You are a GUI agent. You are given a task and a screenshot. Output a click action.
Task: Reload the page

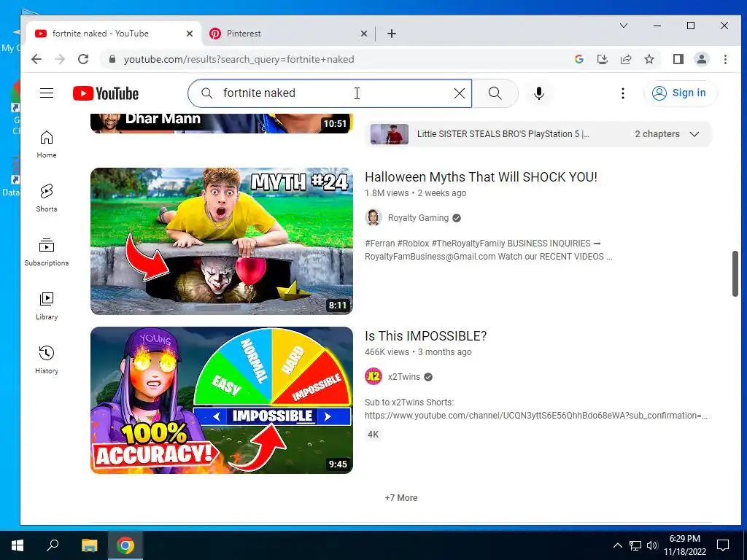pyautogui.click(x=83, y=59)
